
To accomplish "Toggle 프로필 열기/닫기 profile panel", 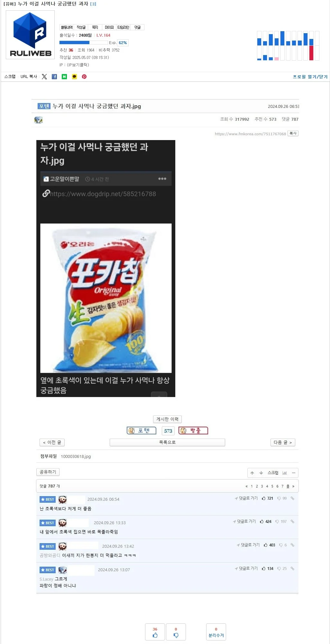I will point(310,77).
